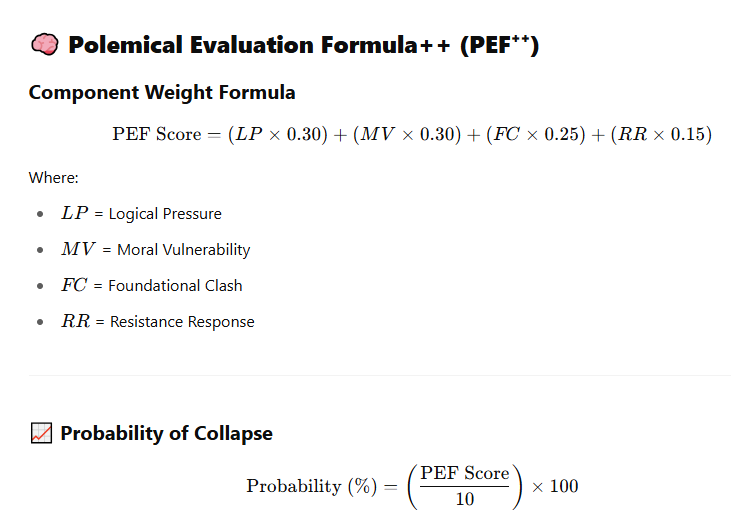
Task: Click the PEF Score fraction numerator
Action: tap(465, 473)
